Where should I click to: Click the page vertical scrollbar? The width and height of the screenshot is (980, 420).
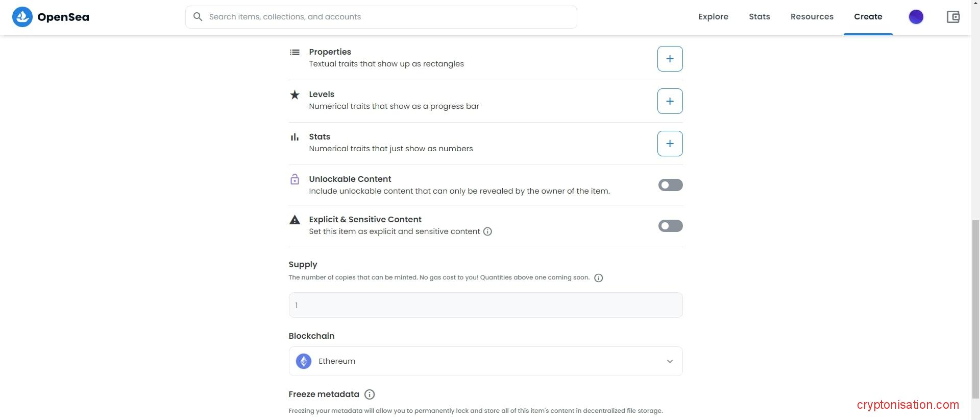[x=975, y=307]
